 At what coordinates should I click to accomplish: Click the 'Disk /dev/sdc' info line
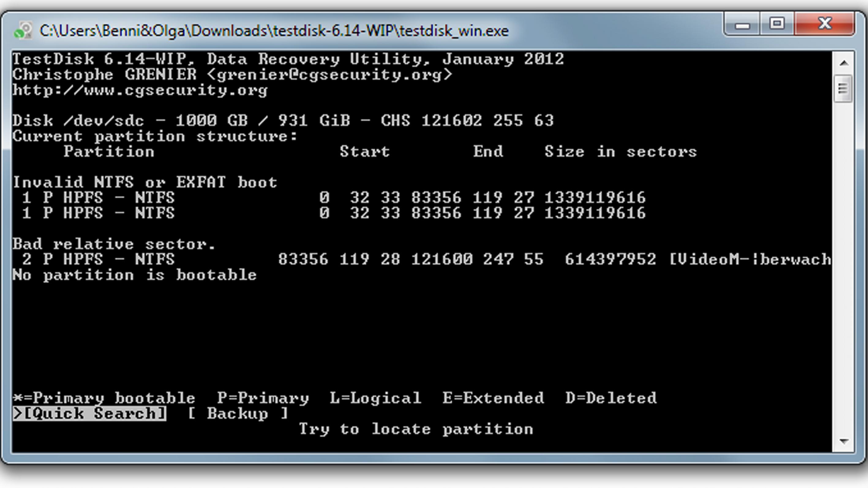coord(283,121)
